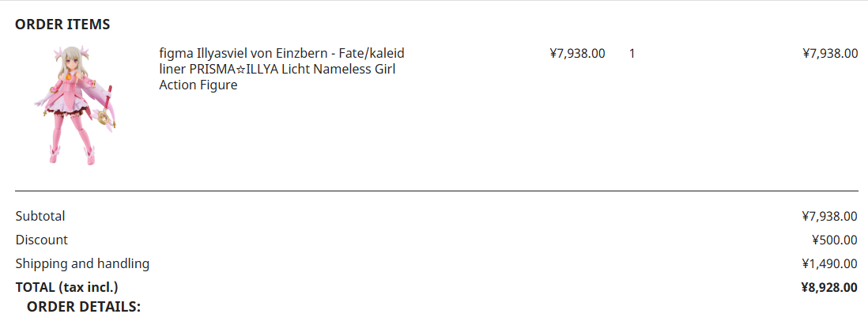Select the ¥8,928.00 grand total
This screenshot has height=329, width=868.
[x=829, y=287]
